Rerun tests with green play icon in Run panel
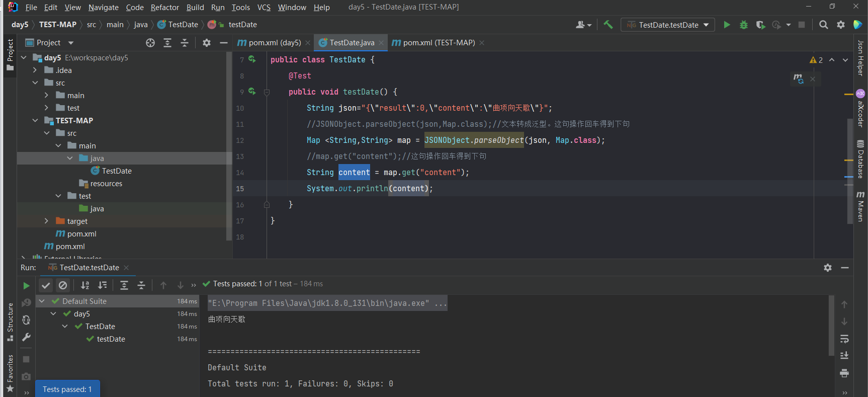This screenshot has height=397, width=868. 26,286
